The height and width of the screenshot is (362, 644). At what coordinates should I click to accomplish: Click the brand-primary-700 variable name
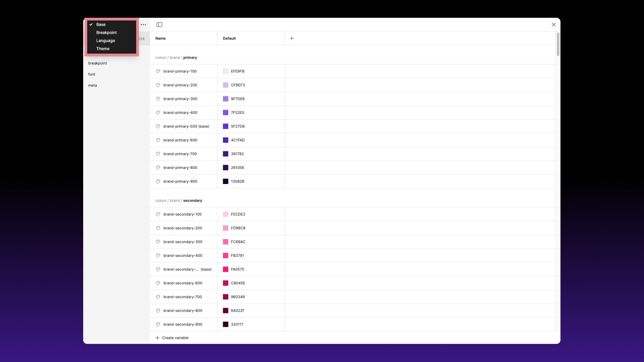pyautogui.click(x=180, y=154)
